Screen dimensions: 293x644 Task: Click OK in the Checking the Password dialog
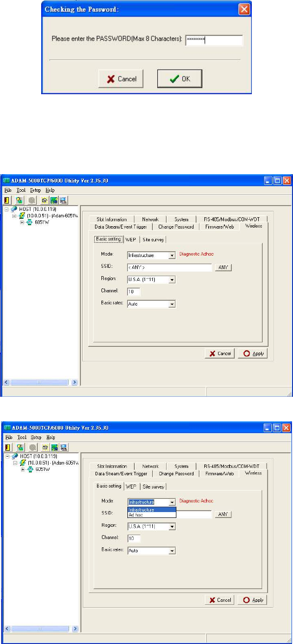pyautogui.click(x=179, y=78)
